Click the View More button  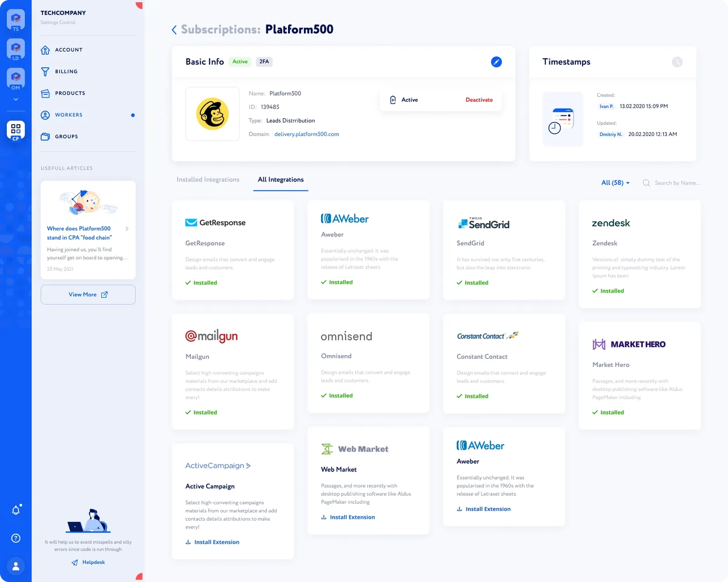click(x=88, y=295)
